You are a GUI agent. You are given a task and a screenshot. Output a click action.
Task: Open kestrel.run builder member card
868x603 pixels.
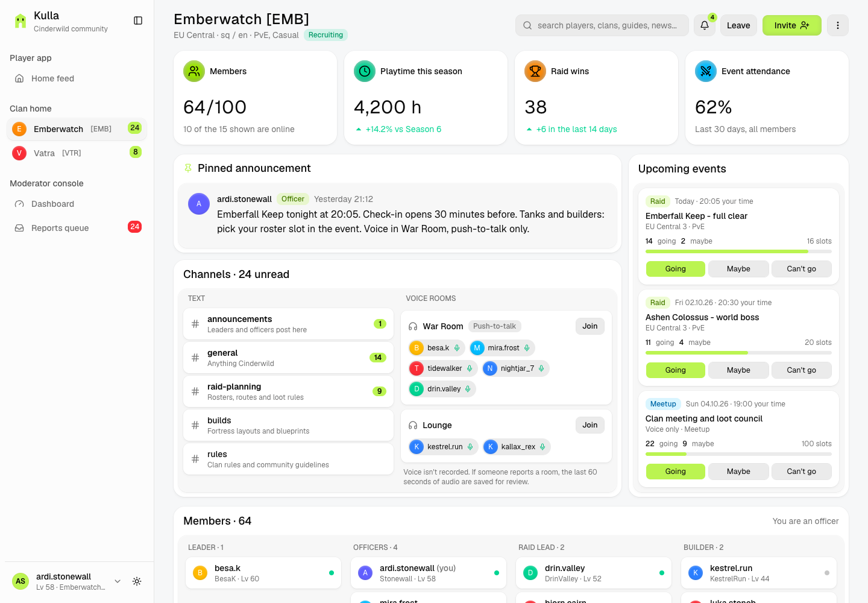tap(759, 573)
